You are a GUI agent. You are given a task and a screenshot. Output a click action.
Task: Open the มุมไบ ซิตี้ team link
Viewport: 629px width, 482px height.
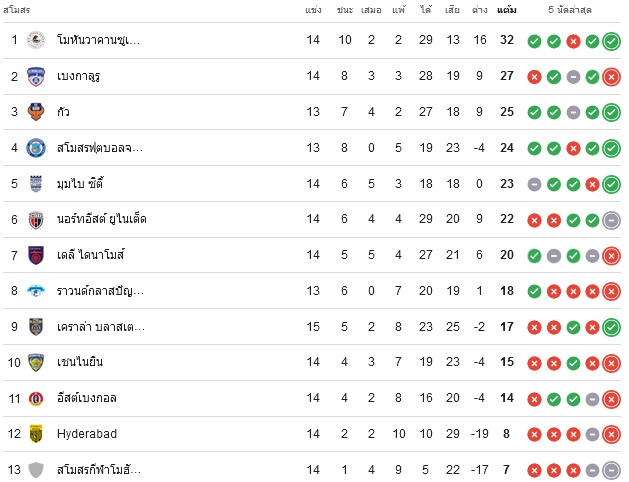80,184
